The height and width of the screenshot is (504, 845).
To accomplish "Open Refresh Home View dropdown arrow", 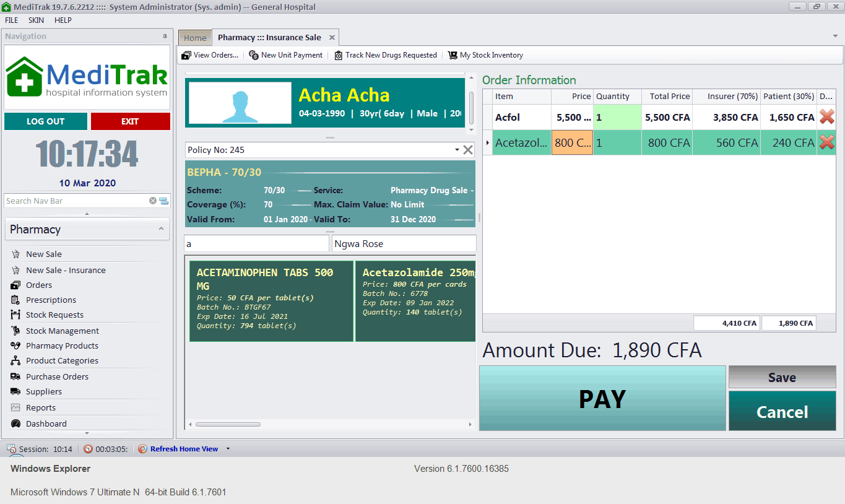I will click(228, 449).
